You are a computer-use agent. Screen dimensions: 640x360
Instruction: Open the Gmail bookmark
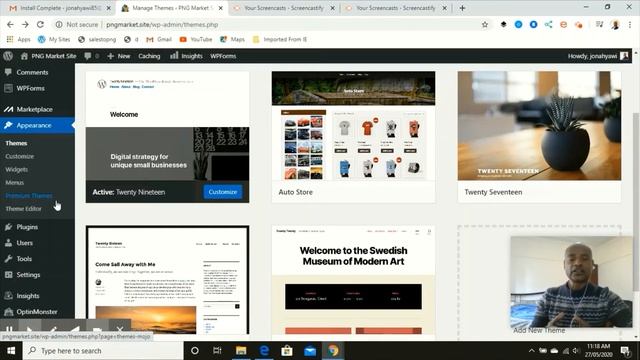tap(159, 39)
